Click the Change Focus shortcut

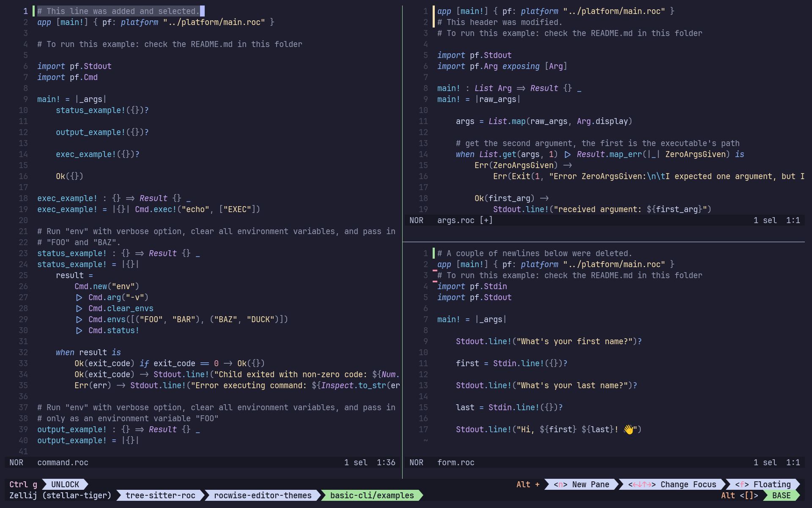tap(672, 484)
